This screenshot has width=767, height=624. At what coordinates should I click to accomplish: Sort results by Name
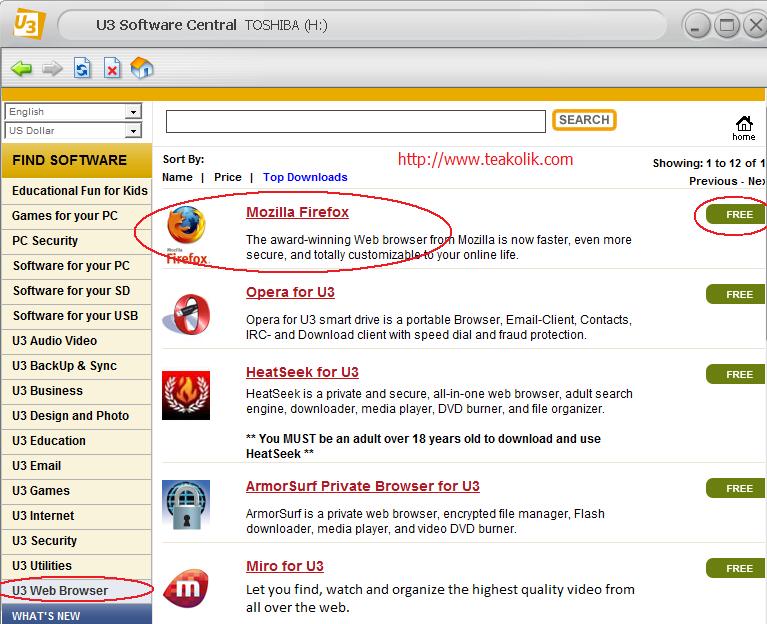coord(177,177)
